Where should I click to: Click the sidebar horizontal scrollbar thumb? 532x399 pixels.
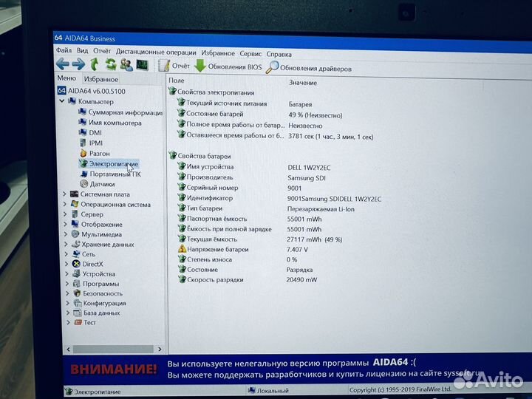tap(113, 349)
